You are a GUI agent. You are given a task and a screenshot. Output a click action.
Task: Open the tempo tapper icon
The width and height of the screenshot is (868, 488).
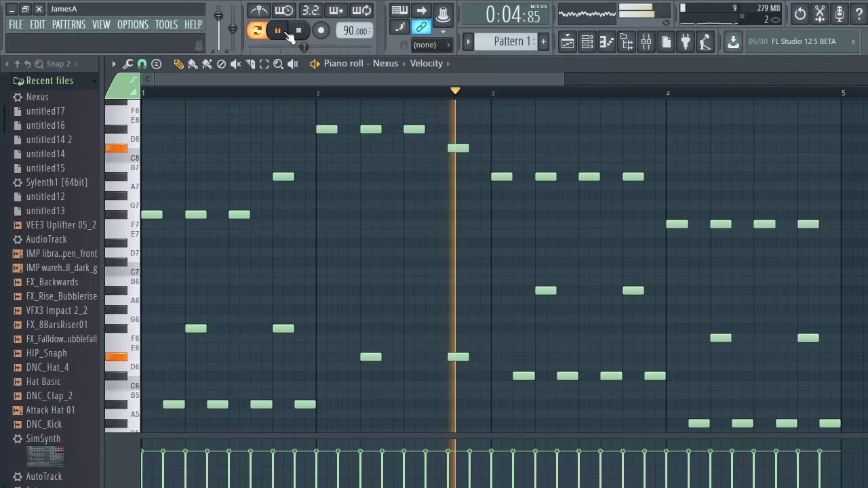click(x=706, y=42)
